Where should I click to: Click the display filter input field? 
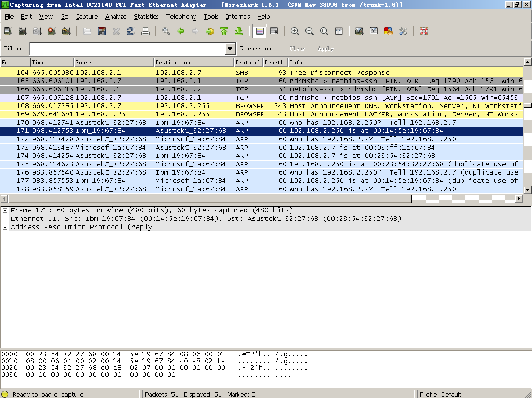128,48
